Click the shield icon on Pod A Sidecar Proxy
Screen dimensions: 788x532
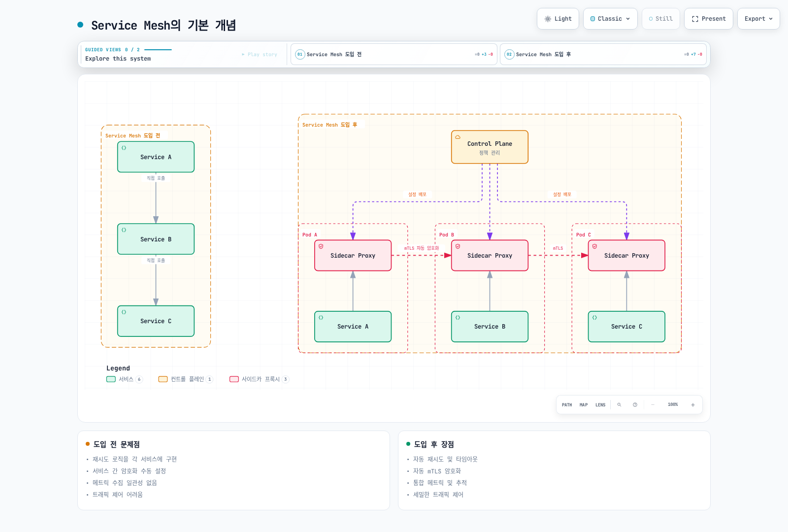[321, 246]
